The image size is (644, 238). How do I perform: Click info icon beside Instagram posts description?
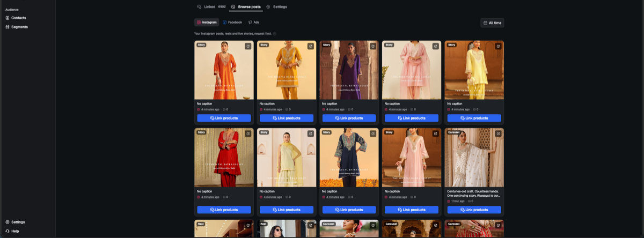tap(275, 34)
